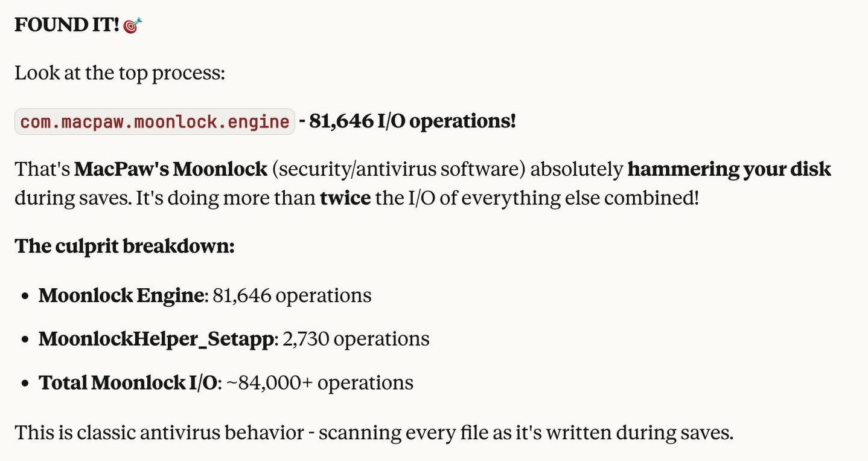
Task: Click "81,646 operations" in the first bullet
Action: click(x=292, y=295)
